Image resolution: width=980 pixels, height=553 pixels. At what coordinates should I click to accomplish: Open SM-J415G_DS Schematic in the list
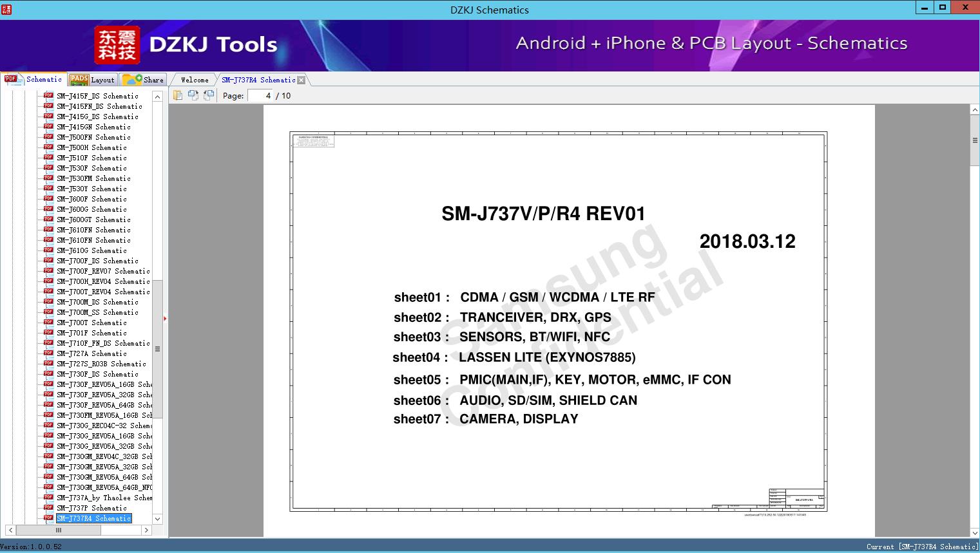[97, 117]
